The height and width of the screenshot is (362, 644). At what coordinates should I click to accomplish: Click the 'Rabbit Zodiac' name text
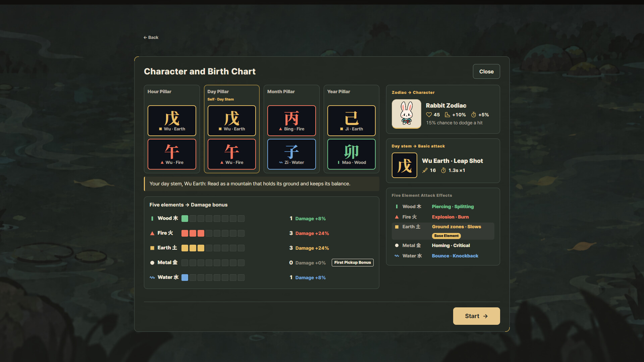(x=446, y=106)
